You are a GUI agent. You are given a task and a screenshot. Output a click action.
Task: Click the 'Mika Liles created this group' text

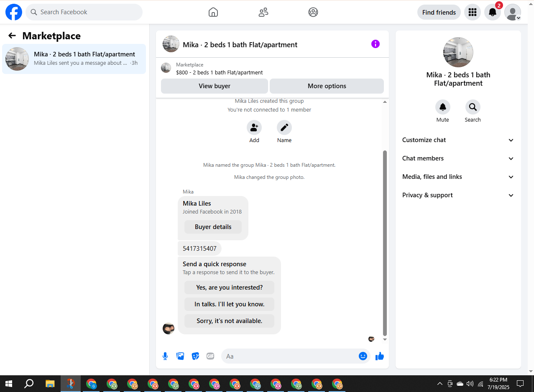[269, 101]
